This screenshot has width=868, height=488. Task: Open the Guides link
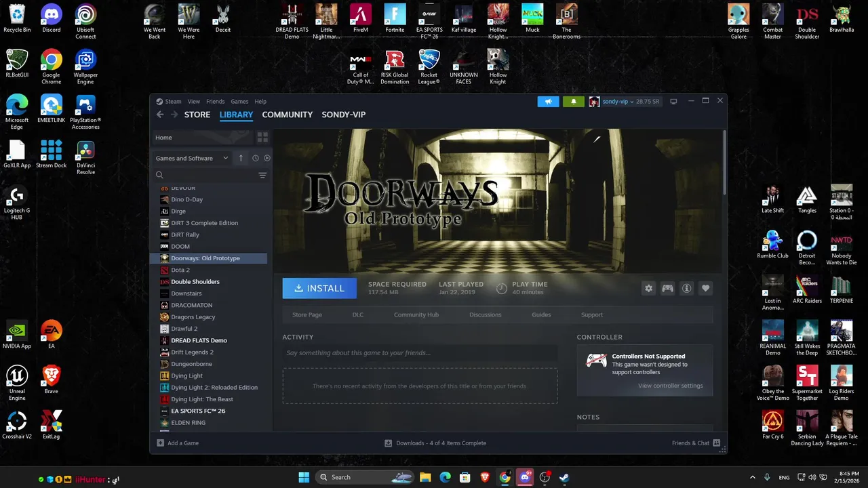[x=541, y=314]
